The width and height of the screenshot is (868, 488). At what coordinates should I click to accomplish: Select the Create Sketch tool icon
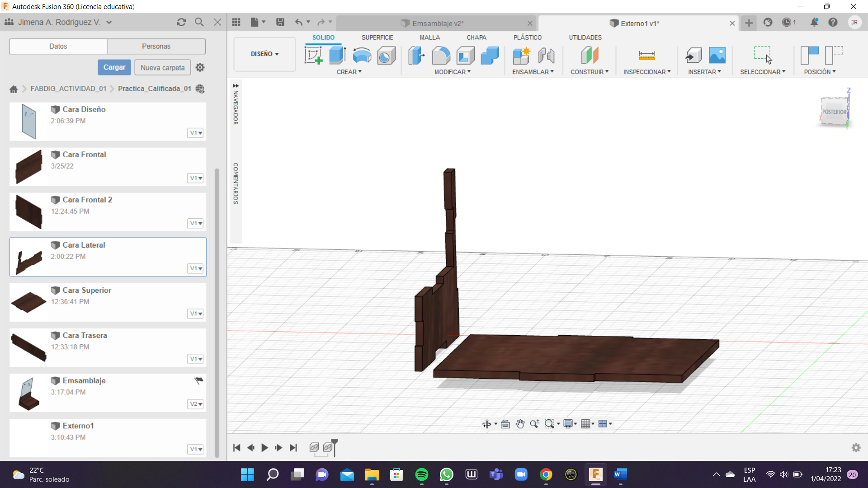point(313,56)
